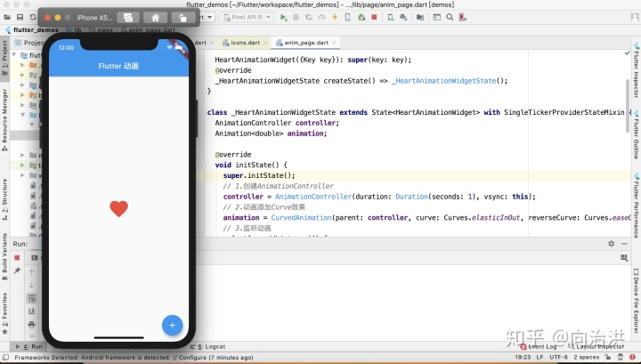Close the anim_page.dart tab

click(334, 43)
